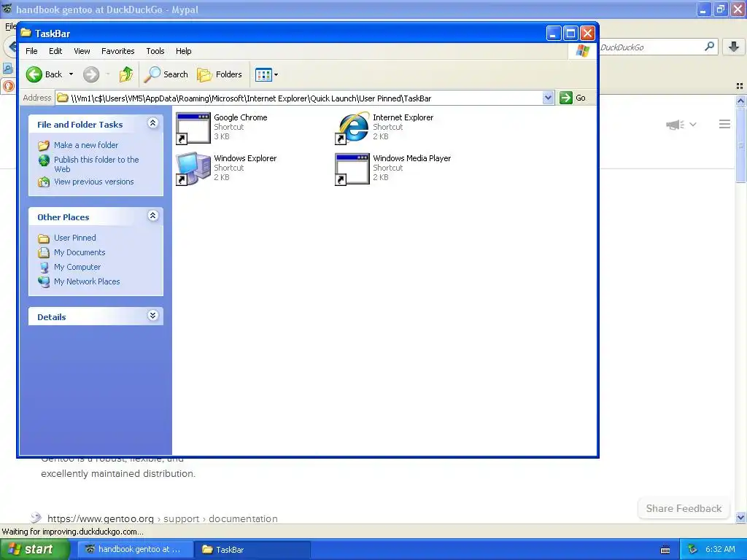The height and width of the screenshot is (560, 747).
Task: Click the green Back arrow button
Action: coord(34,74)
